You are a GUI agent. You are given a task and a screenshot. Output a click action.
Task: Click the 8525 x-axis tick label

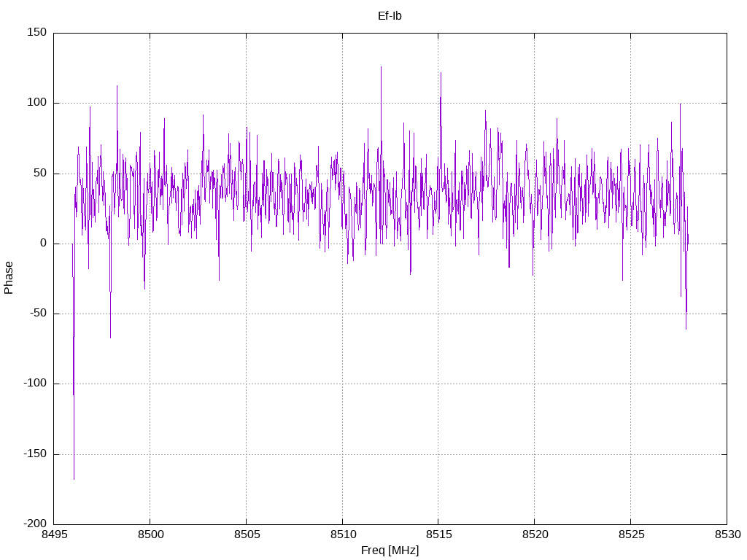[631, 534]
